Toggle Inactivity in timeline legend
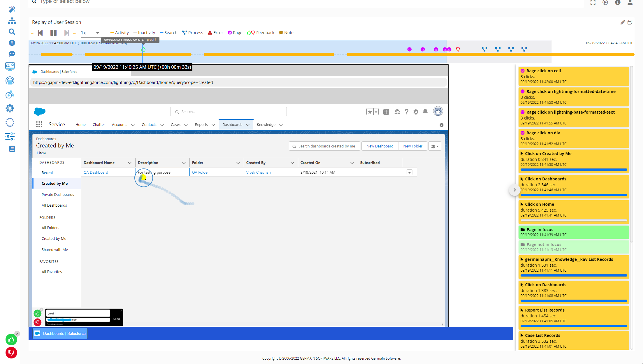 pyautogui.click(x=144, y=33)
